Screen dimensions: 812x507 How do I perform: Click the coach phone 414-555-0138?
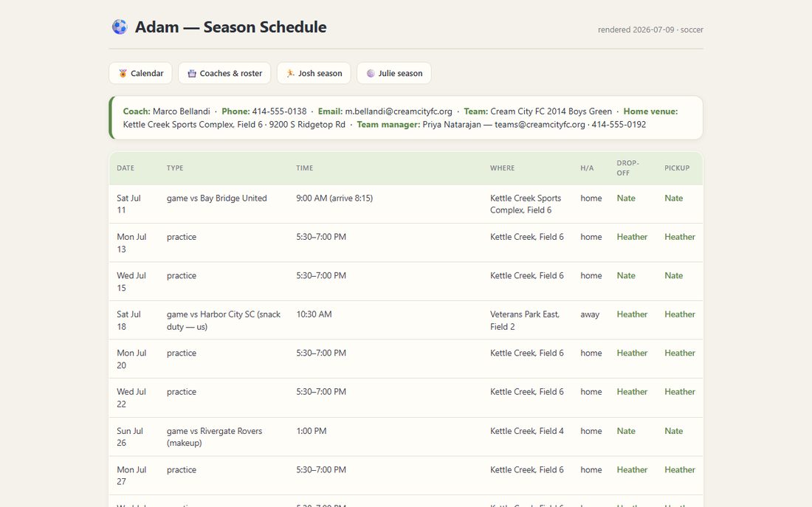point(279,111)
